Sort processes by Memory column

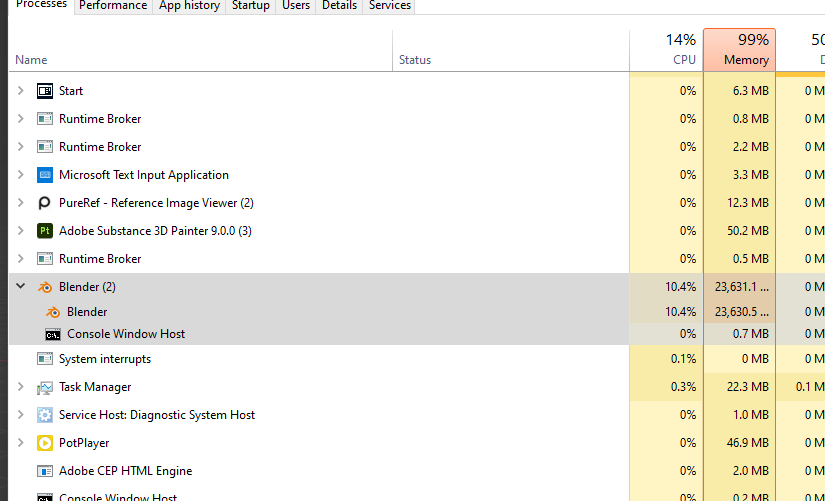tap(739, 51)
